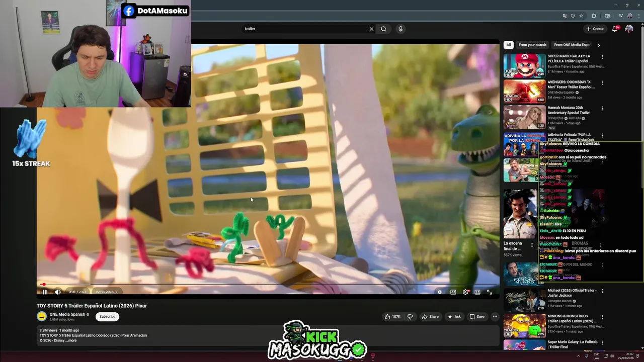Viewport: 644px width, 362px height.
Task: Open the browser three-dot menu
Action: pos(638,16)
